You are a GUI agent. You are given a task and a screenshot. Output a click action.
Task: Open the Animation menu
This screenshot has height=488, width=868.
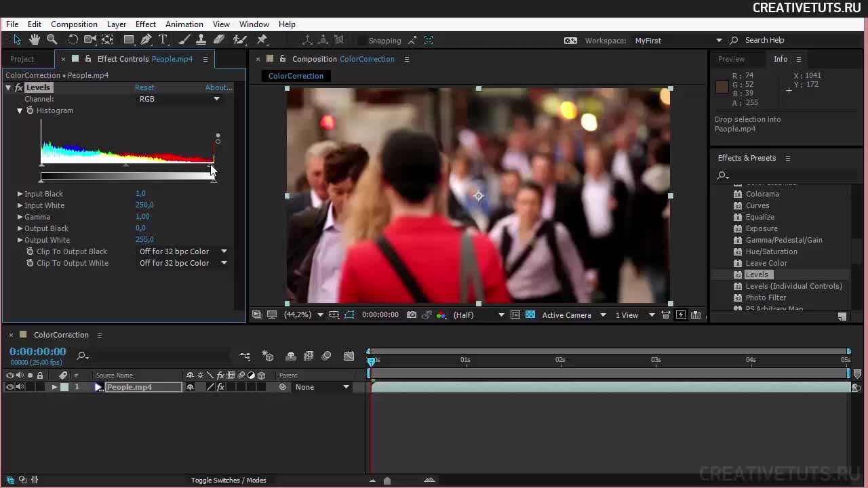coord(184,24)
